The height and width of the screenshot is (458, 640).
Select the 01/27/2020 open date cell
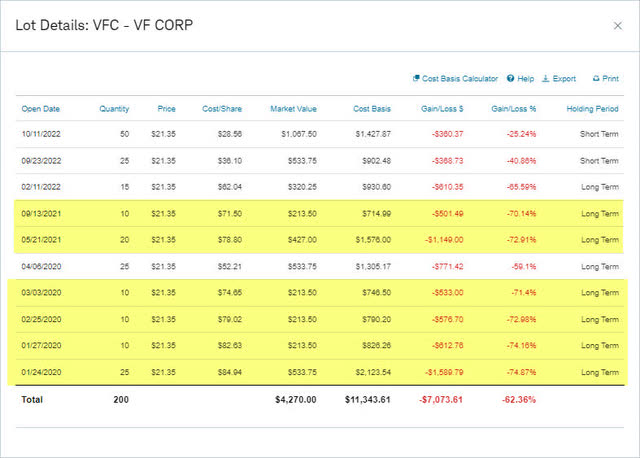tap(41, 345)
